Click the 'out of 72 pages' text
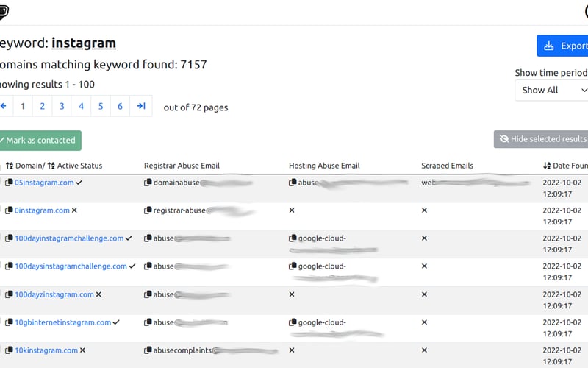Image resolution: width=588 pixels, height=368 pixels. [x=196, y=107]
